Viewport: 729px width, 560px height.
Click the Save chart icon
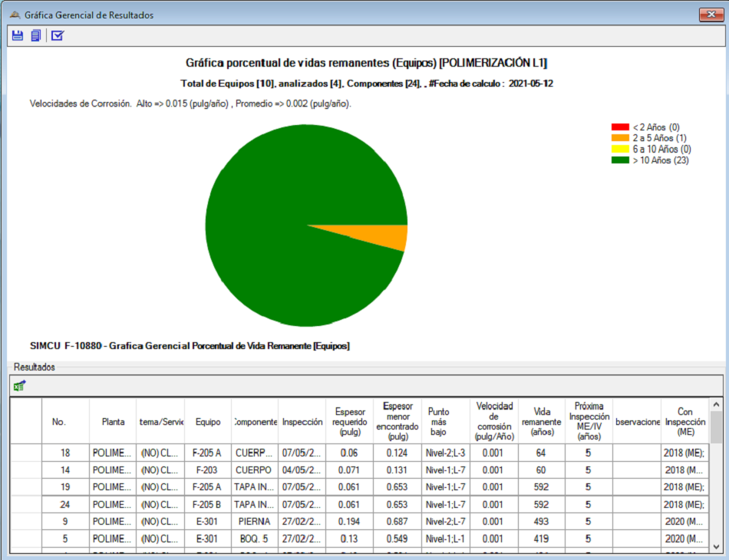pos(16,35)
